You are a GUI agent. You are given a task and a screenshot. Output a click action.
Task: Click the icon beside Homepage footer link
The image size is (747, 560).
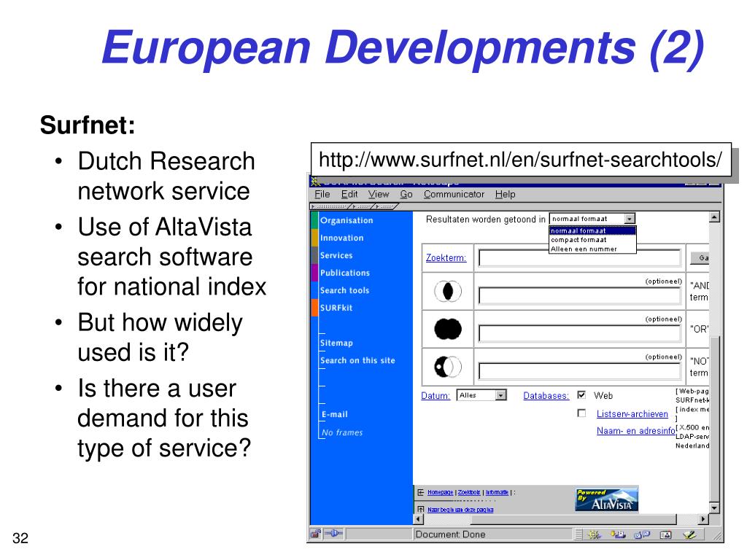click(x=420, y=492)
